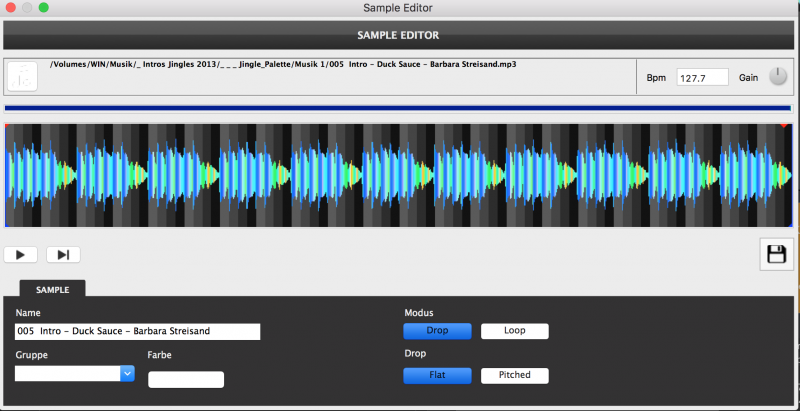
Task: Pick a color in the Farbe swatch
Action: point(186,379)
